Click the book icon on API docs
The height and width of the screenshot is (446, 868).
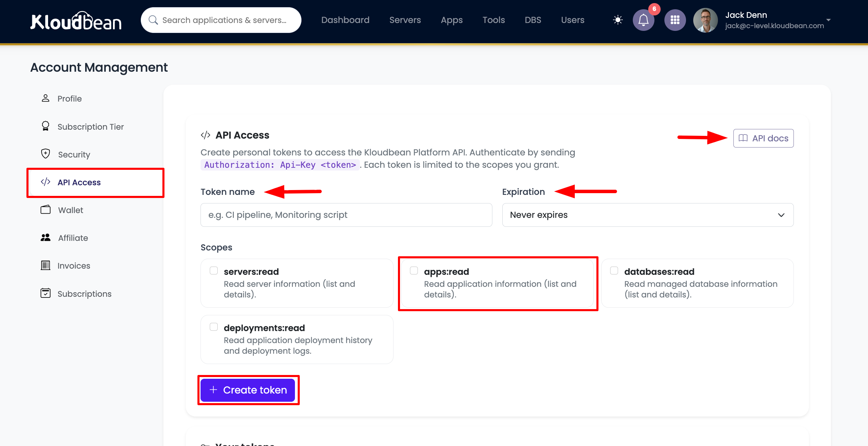(743, 138)
